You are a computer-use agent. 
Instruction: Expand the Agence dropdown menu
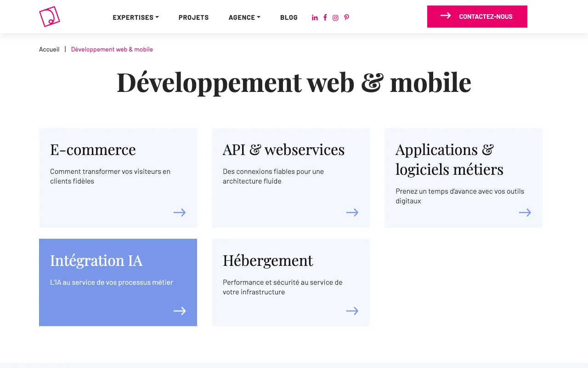[x=244, y=17]
